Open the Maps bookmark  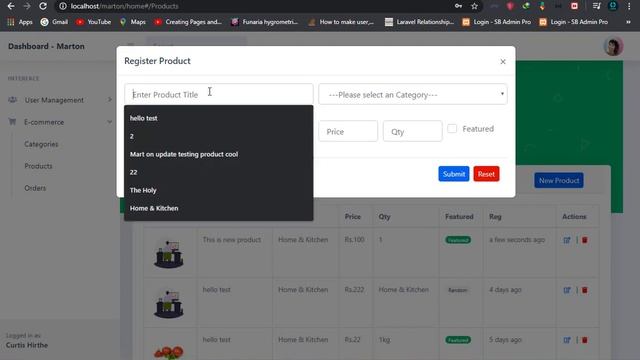coord(132,22)
